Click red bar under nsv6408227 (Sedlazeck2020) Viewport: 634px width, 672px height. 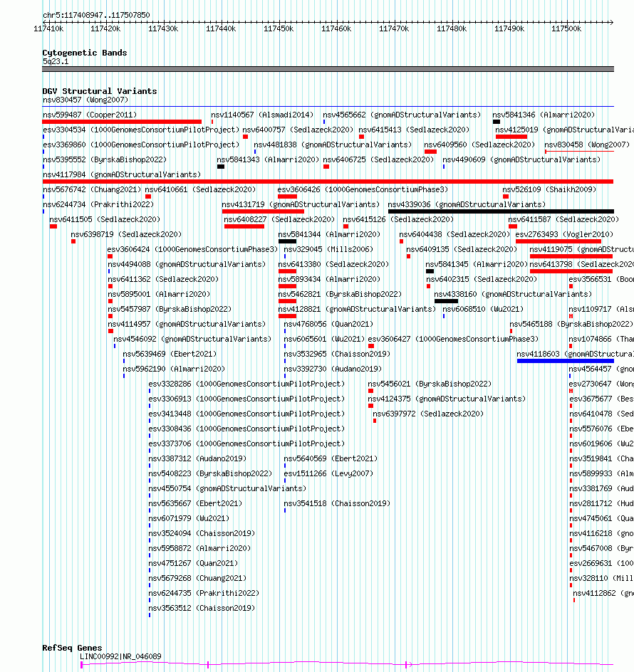click(244, 226)
